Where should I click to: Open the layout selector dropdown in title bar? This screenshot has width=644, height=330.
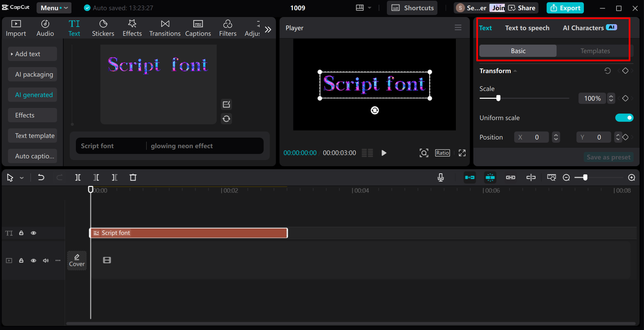click(363, 8)
